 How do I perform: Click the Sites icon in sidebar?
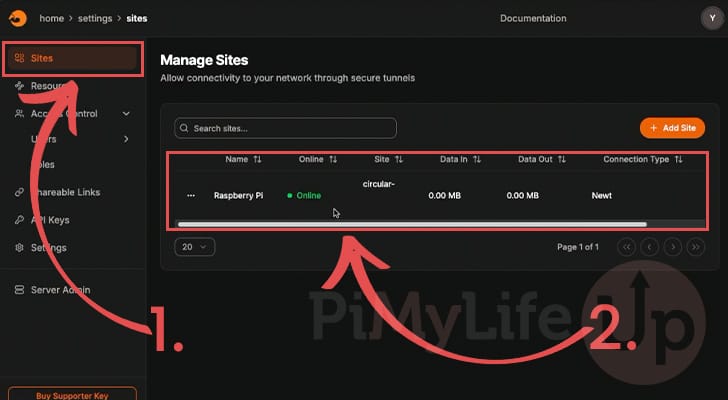click(x=19, y=58)
